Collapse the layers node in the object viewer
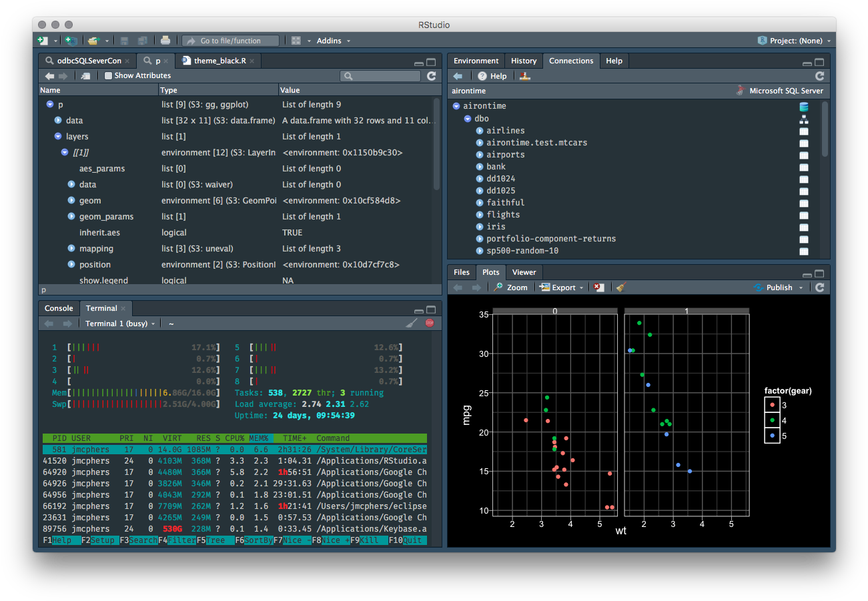Image resolution: width=868 pixels, height=601 pixels. [57, 136]
